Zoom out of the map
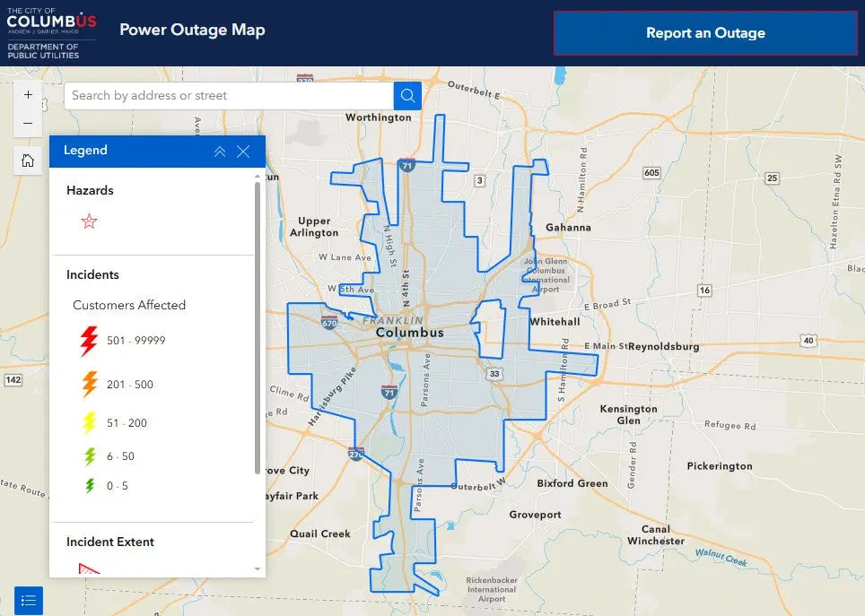865x616 pixels. [x=28, y=124]
